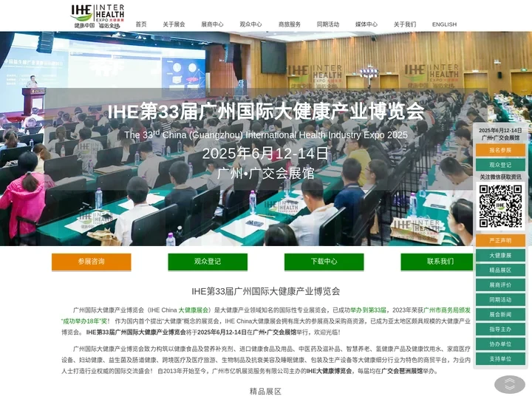532x399 pixels.
Task: Open the 首页 menu item
Action: (x=141, y=24)
